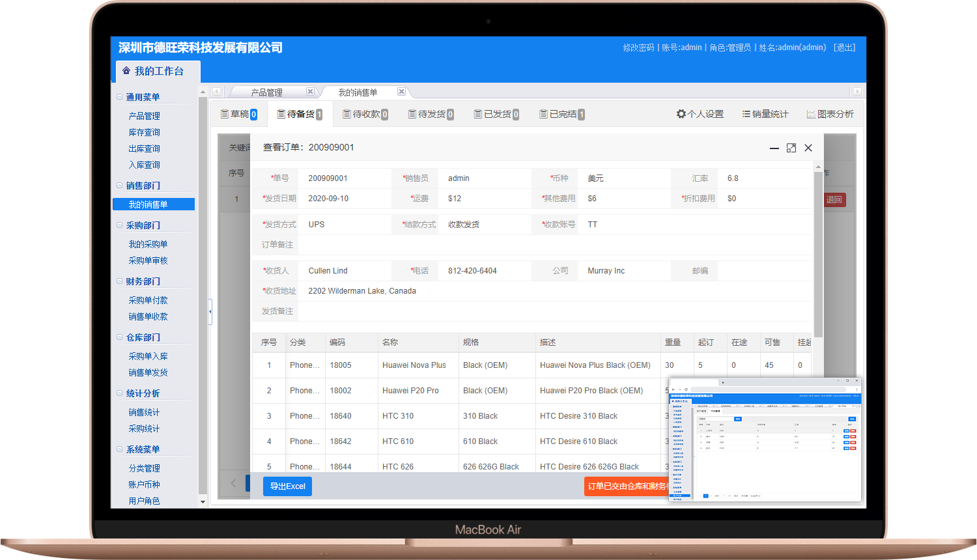
Task: Open the 图表分析 chart view
Action: 830,114
